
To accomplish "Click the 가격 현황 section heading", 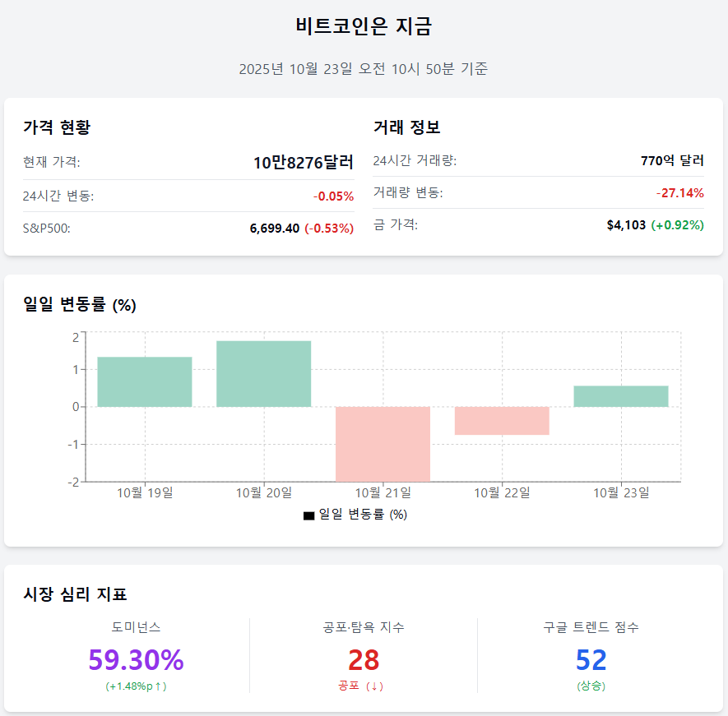I will pos(57,127).
